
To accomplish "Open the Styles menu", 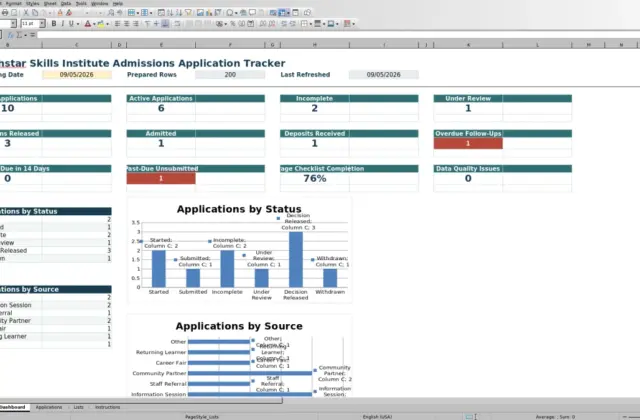I will click(x=33, y=3).
